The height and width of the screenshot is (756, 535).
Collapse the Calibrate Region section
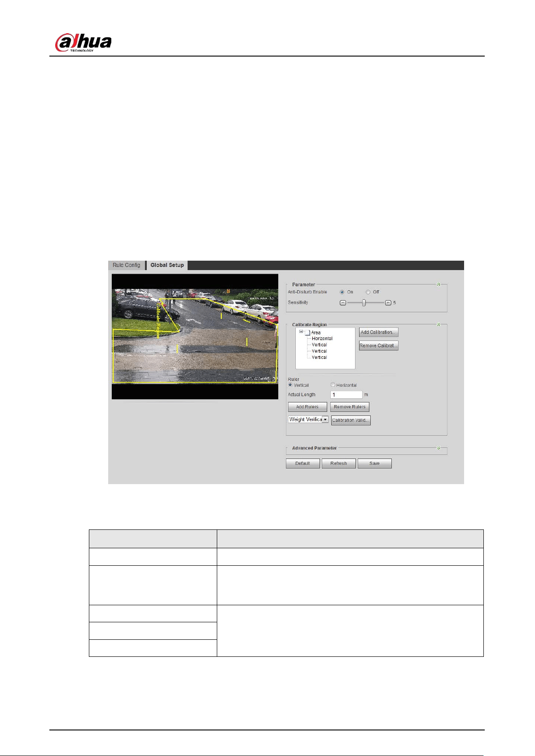439,324
